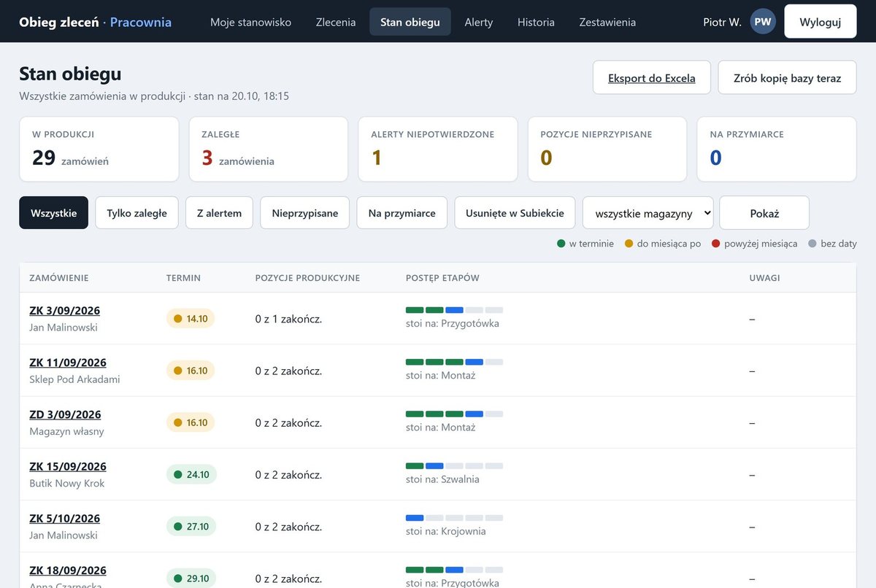
Task: Click the Pozycje nieprzypisane card
Action: click(x=607, y=149)
